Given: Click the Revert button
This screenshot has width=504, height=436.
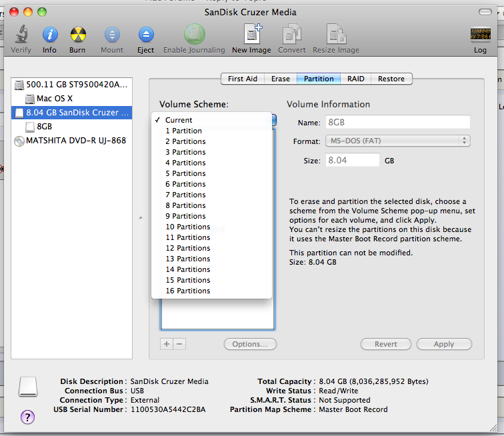Looking at the screenshot, I should pyautogui.click(x=386, y=344).
